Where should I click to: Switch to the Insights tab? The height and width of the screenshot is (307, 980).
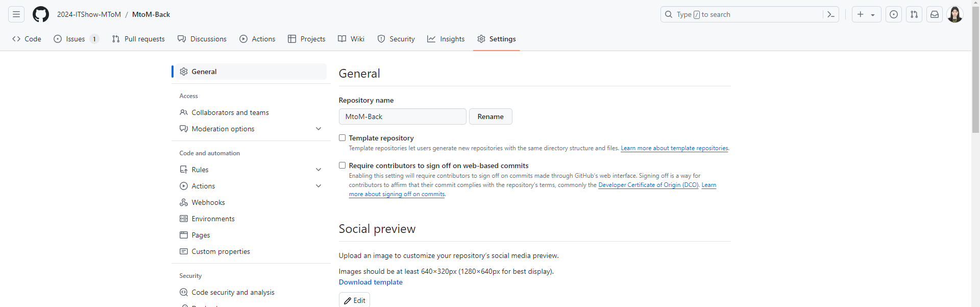[x=446, y=39]
